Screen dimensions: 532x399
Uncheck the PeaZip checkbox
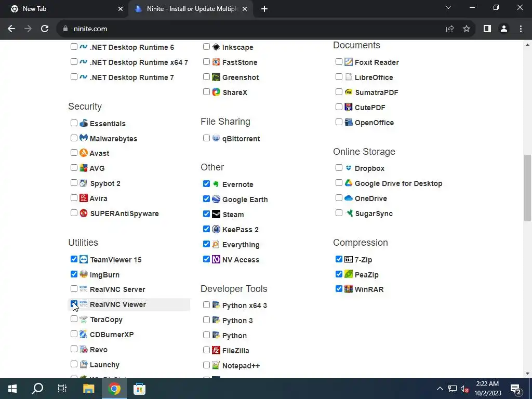339,274
